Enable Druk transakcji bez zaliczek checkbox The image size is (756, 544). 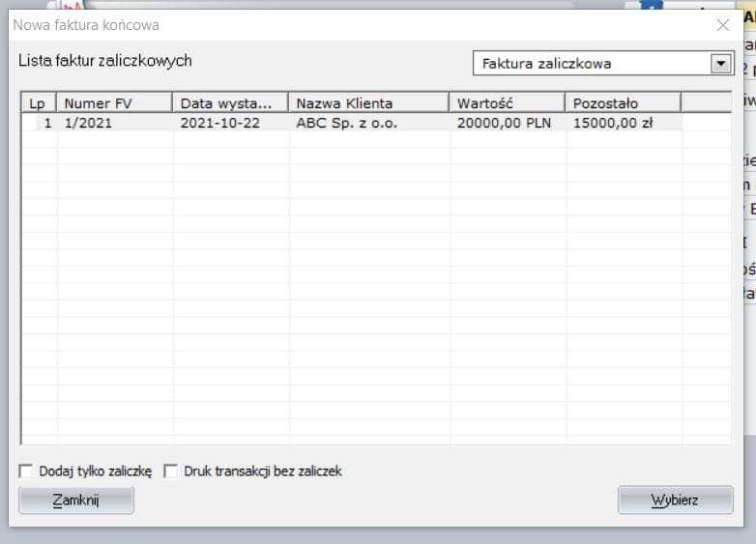point(171,472)
